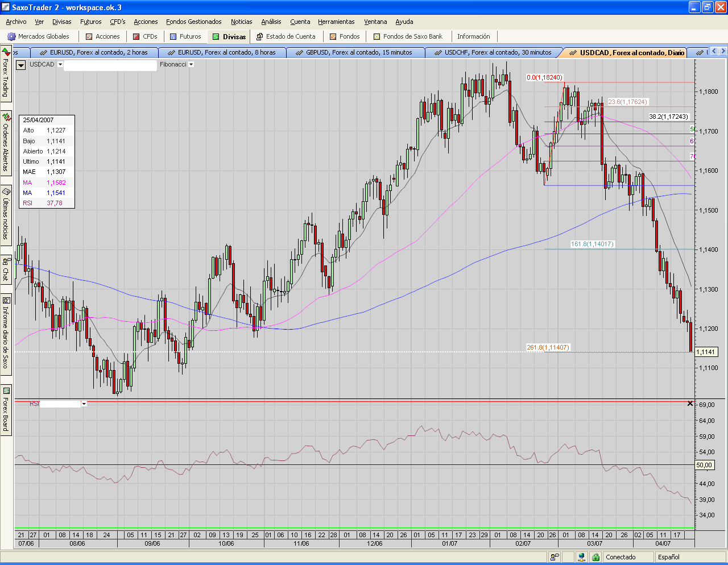The height and width of the screenshot is (565, 728).
Task: Open the Noticias menu
Action: (242, 22)
